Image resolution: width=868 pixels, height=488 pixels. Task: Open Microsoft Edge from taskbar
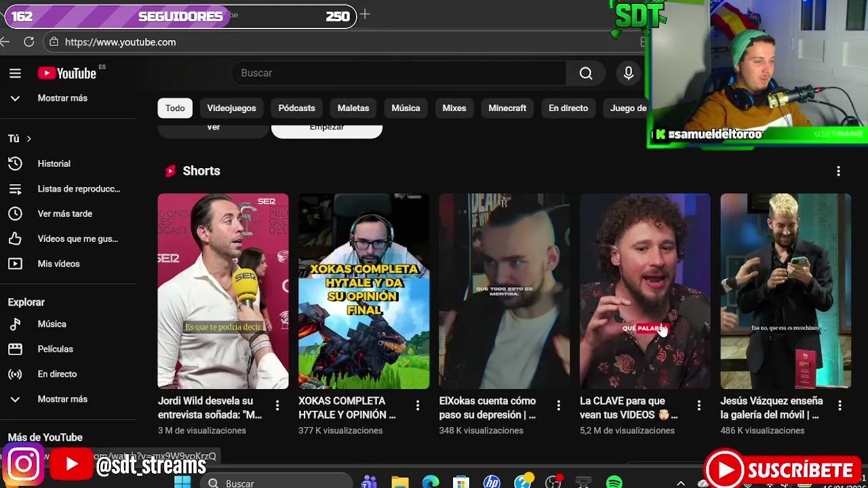click(x=431, y=483)
